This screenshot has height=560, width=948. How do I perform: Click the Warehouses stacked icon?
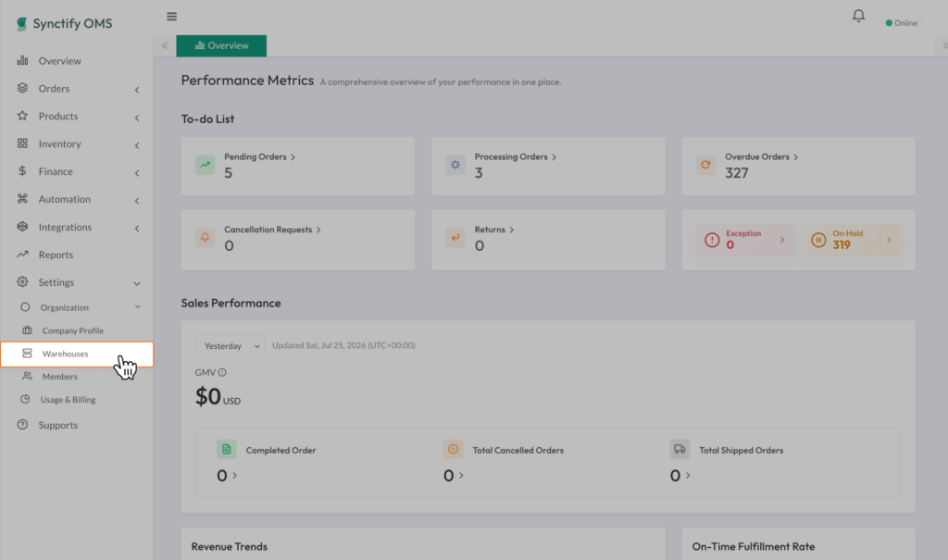27,354
